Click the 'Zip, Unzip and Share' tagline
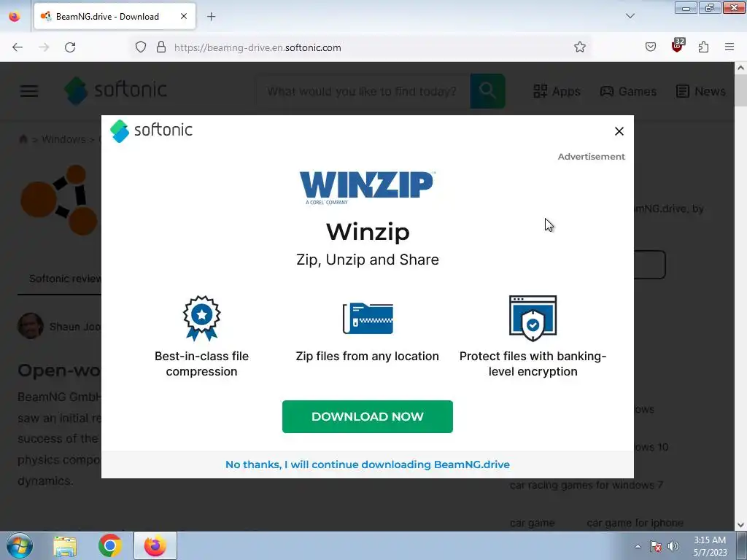The width and height of the screenshot is (747, 560). [368, 260]
